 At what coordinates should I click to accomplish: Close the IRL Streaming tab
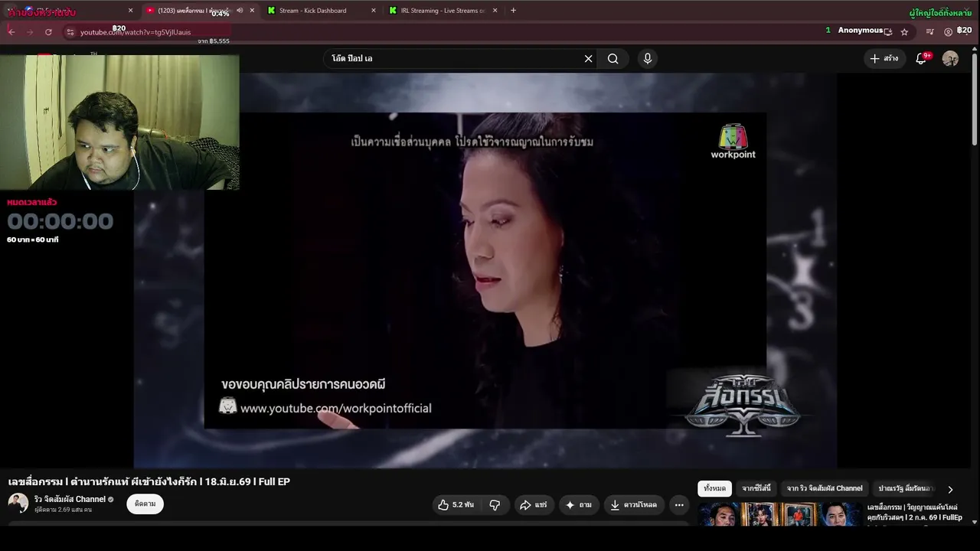[495, 11]
